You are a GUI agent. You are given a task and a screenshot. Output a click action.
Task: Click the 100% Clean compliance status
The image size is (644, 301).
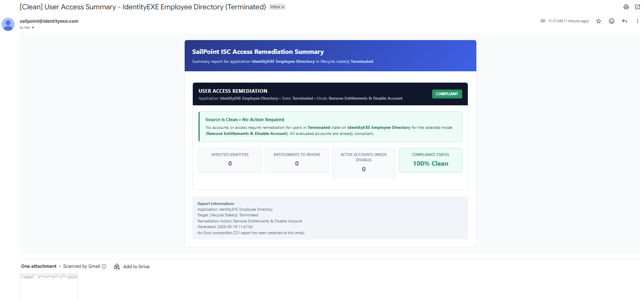click(431, 164)
